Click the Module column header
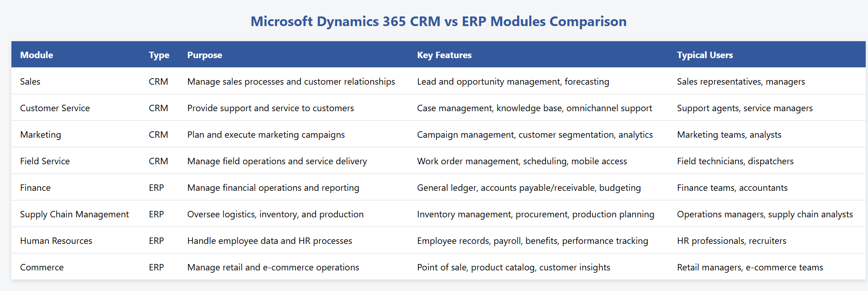The height and width of the screenshot is (291, 868). click(37, 55)
